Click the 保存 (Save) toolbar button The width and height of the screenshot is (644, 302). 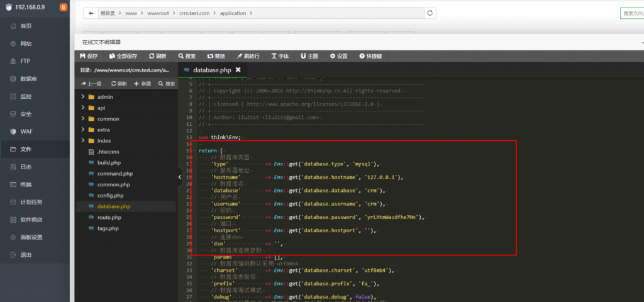(89, 56)
